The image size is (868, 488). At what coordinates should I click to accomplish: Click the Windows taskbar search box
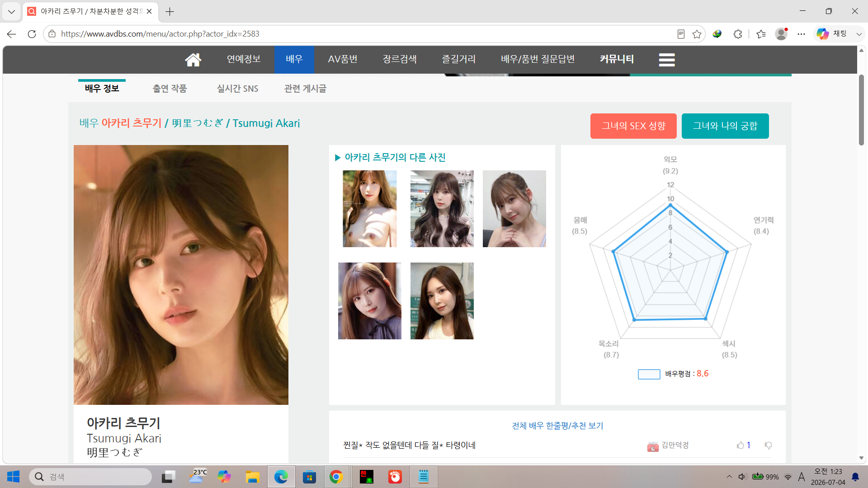pyautogui.click(x=90, y=477)
